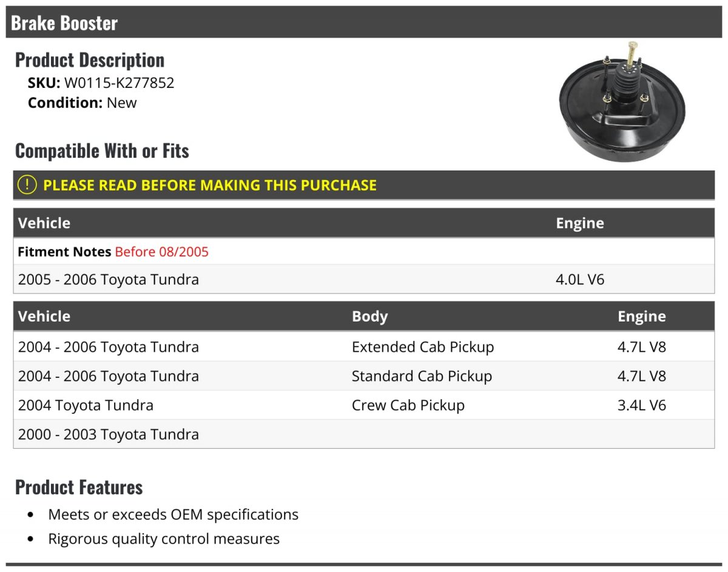
Task: Click the 4.0L V6 engine cell
Action: click(580, 280)
